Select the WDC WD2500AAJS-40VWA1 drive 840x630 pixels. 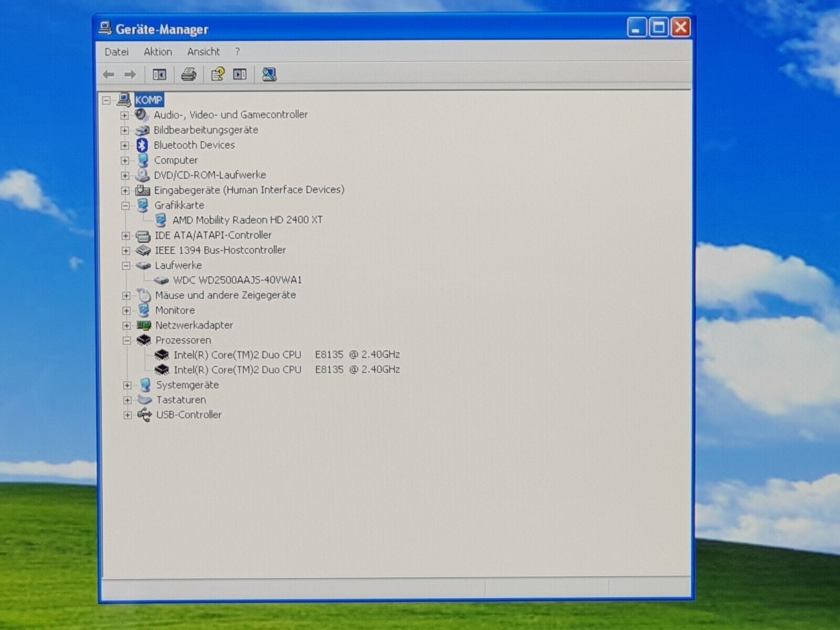(x=238, y=280)
